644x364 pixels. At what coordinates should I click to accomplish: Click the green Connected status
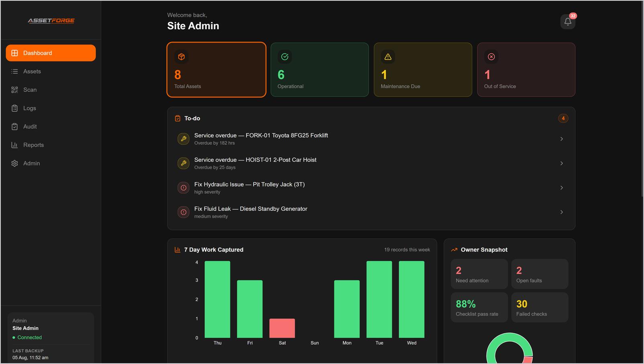click(27, 338)
